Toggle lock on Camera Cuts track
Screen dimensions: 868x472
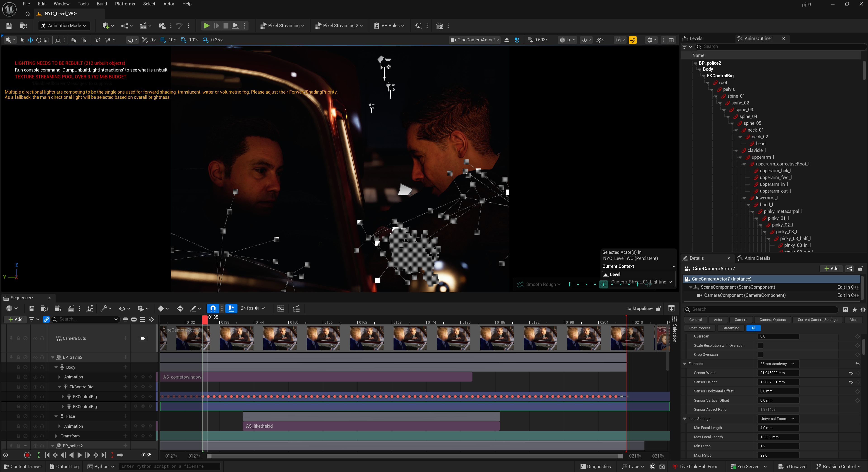click(18, 338)
